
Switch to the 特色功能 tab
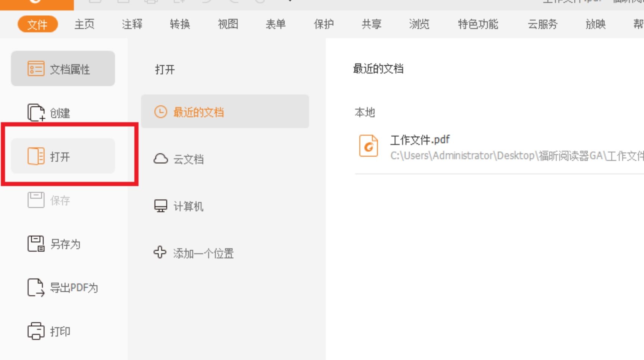coord(478,24)
